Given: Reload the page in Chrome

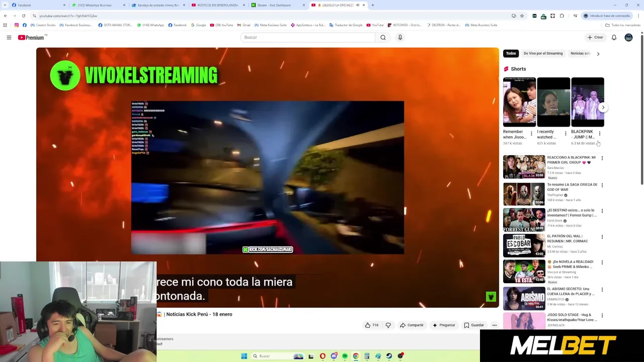Looking at the screenshot, I should tap(23, 16).
